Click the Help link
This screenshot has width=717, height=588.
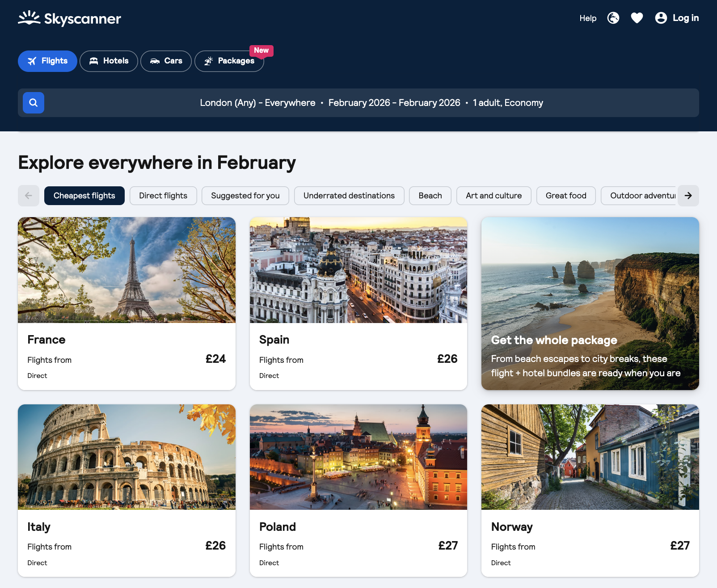point(588,18)
